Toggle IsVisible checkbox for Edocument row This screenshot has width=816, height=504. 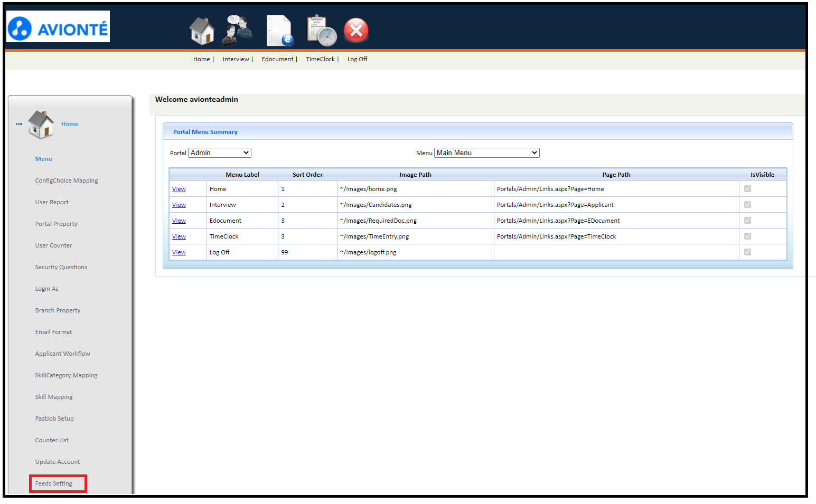point(747,220)
